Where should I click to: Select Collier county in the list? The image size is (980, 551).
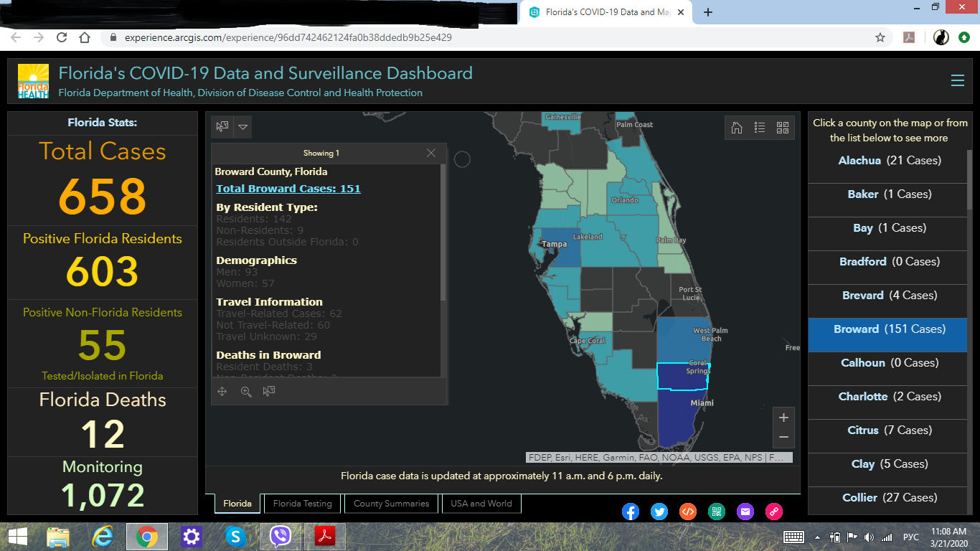pos(889,498)
